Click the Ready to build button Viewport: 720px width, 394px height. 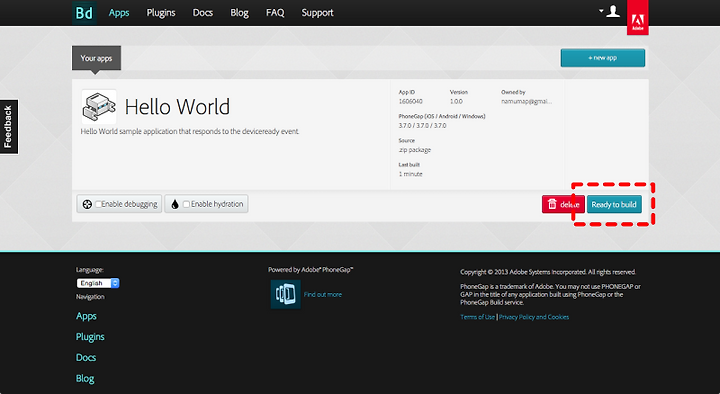614,204
